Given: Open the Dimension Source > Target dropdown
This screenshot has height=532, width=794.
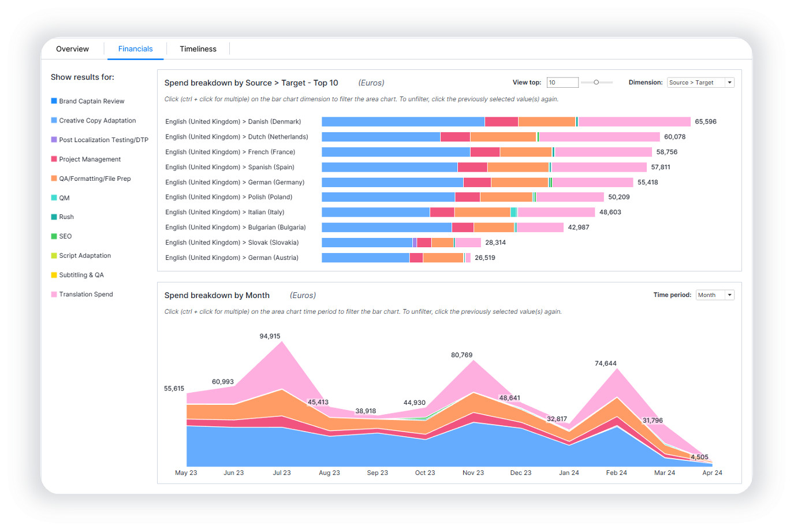Looking at the screenshot, I should tap(700, 83).
